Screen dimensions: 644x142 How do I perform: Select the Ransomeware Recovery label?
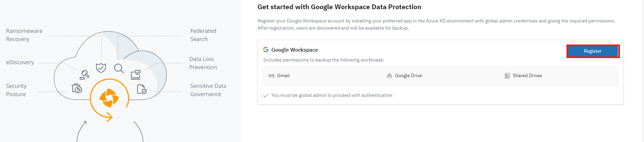point(24,35)
